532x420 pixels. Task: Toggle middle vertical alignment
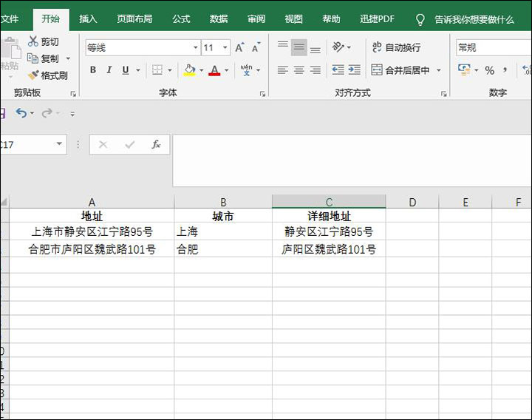(x=299, y=47)
